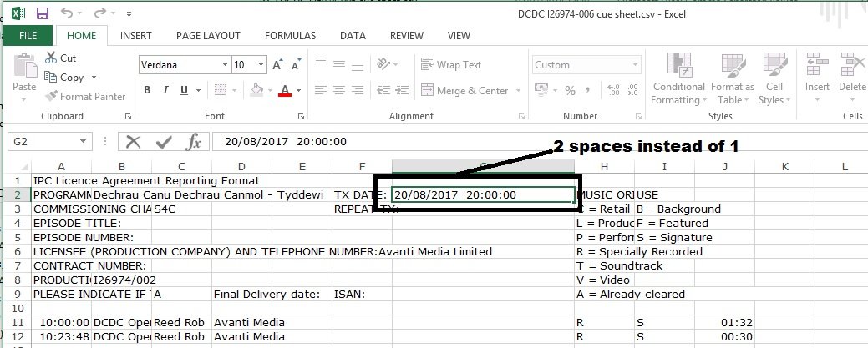The height and width of the screenshot is (348, 868).
Task: Click Decrease Font Size icon
Action: [296, 65]
